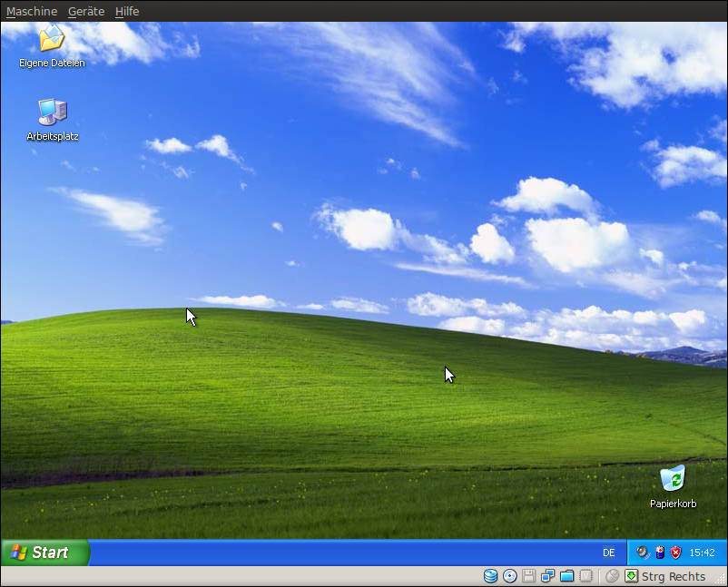Toggle the mouse integration indicator icon
Viewport: 728px width, 587px height.
click(613, 576)
